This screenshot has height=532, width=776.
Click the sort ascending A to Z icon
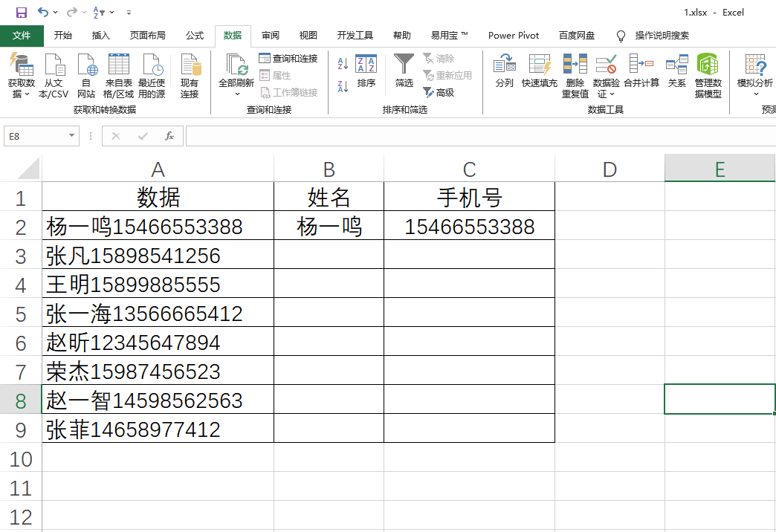(343, 64)
